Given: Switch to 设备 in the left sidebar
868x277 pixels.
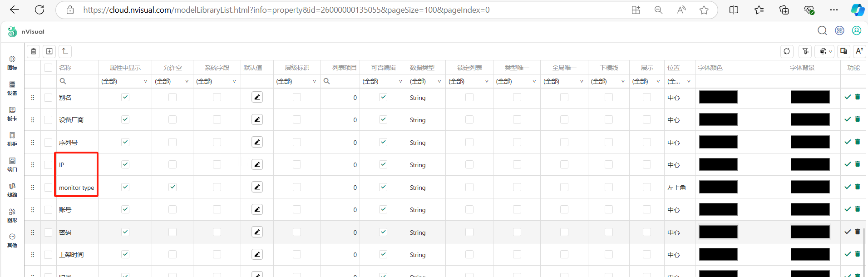Looking at the screenshot, I should (x=12, y=88).
